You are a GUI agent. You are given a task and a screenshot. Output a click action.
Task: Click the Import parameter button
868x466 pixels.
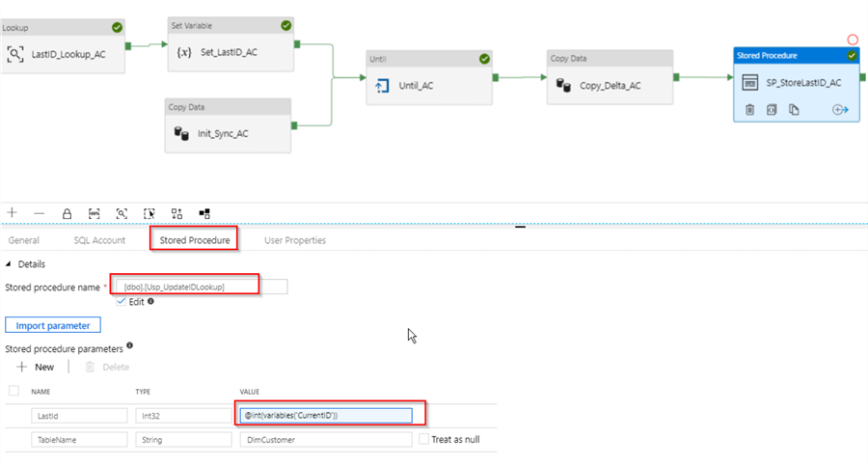[x=53, y=325]
